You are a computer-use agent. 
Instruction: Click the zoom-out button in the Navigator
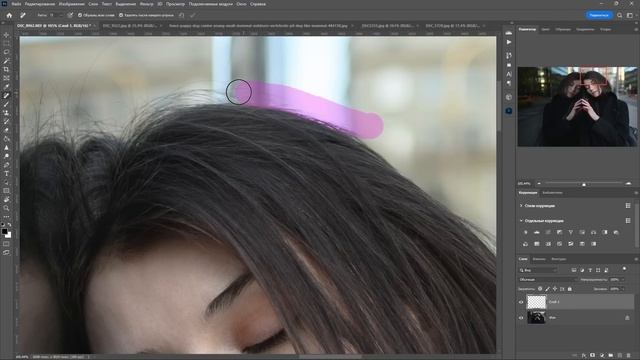tap(539, 184)
